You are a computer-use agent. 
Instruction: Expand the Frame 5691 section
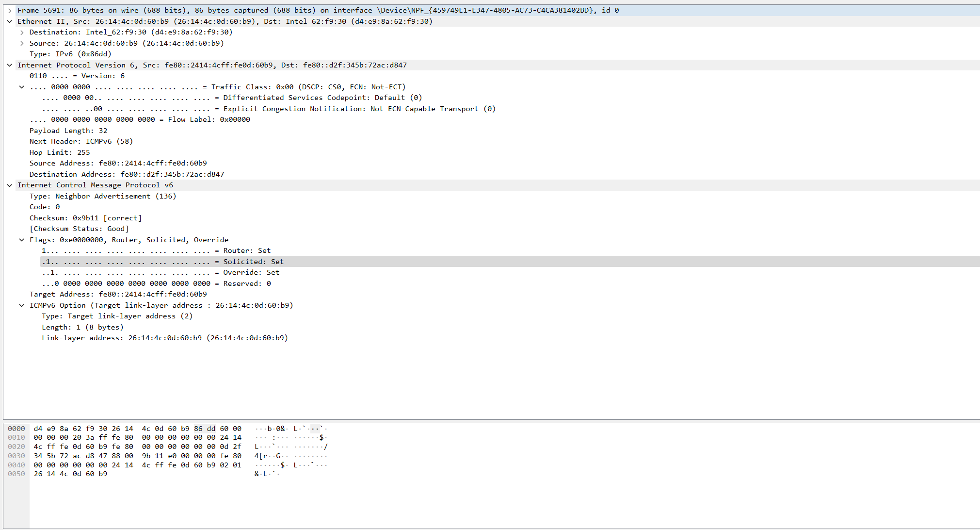10,10
